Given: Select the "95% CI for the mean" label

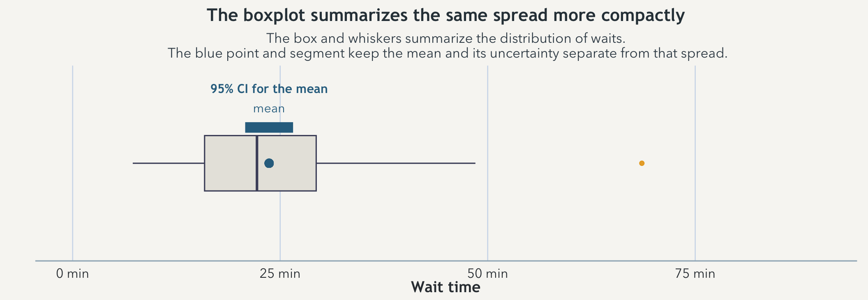Looking at the screenshot, I should tap(269, 89).
